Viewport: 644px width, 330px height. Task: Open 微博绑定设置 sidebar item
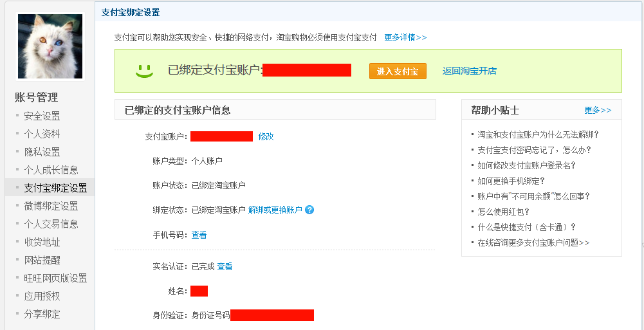51,206
